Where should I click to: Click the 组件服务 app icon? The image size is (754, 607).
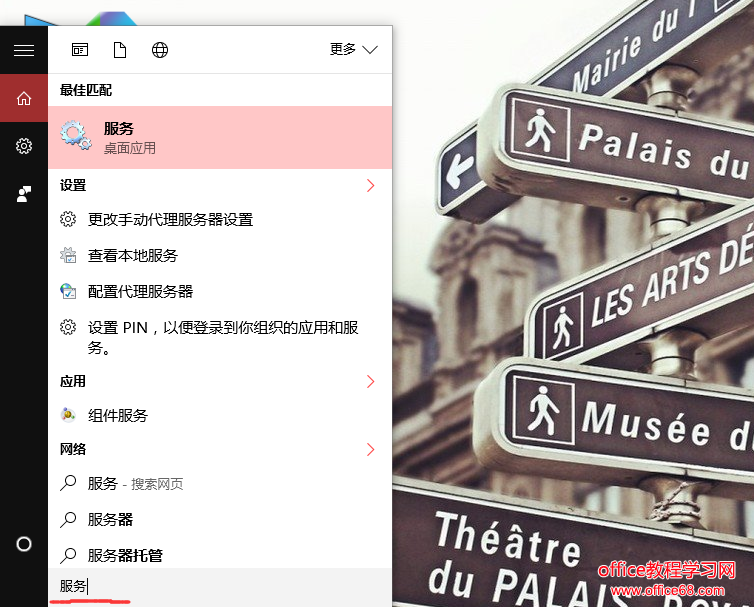tap(68, 415)
